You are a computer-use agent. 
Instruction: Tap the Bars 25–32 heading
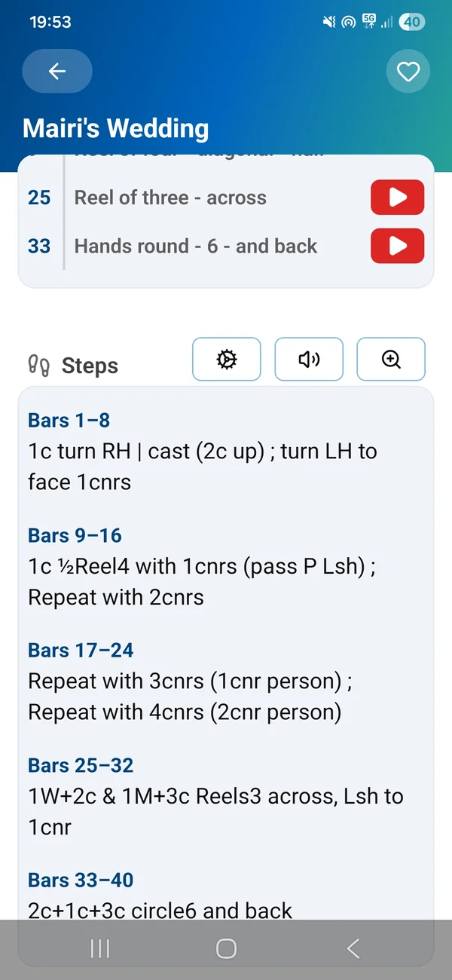coord(80,764)
